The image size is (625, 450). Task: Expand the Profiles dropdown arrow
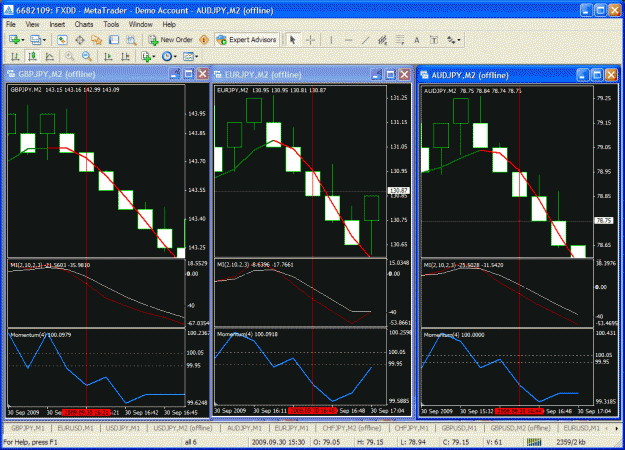(x=44, y=40)
